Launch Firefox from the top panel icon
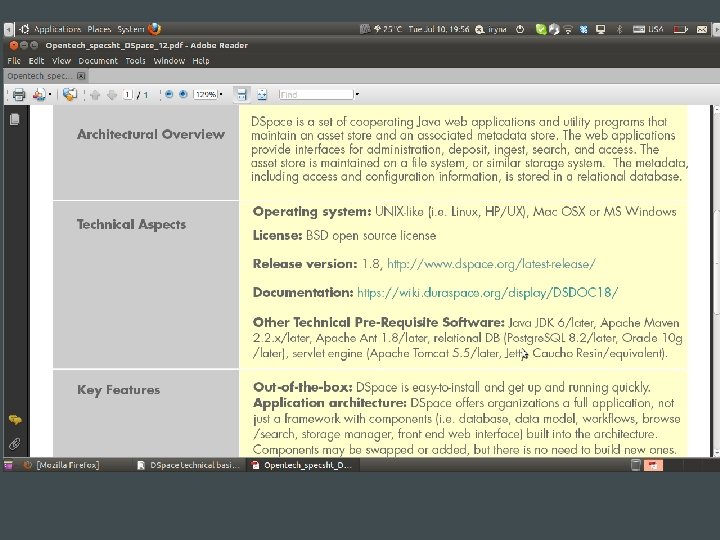This screenshot has height=540, width=720. pyautogui.click(x=154, y=29)
